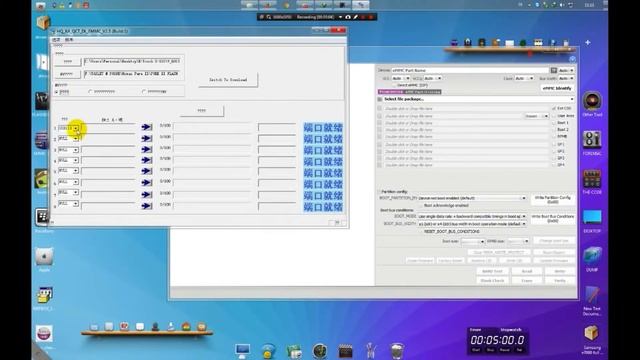Open the port dropdown in row 8
Image resolution: width=640 pixels, height=360 pixels.
[x=76, y=203]
